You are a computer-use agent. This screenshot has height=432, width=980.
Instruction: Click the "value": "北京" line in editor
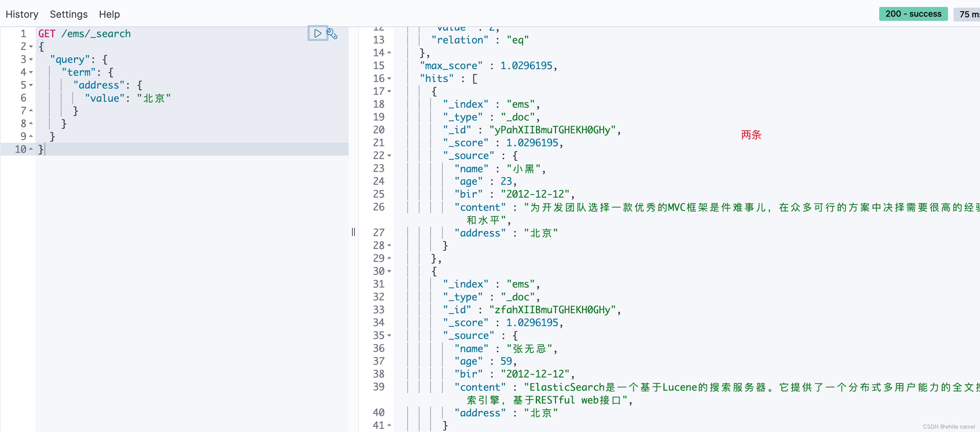[x=128, y=98]
